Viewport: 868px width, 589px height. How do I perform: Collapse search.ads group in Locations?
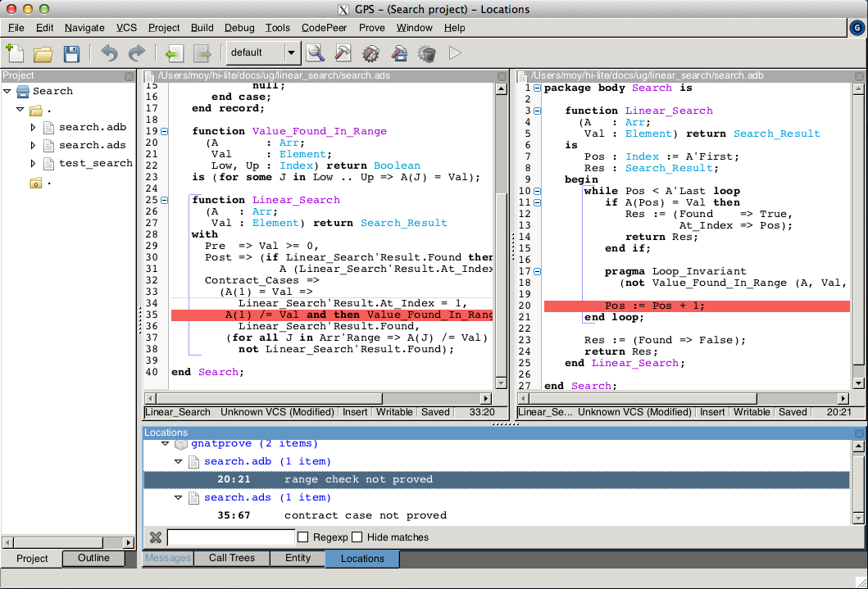pos(178,498)
